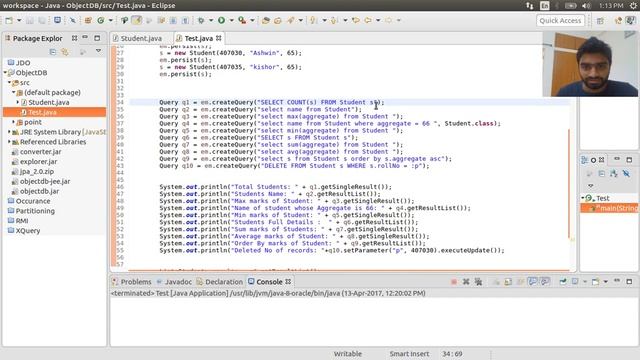Select the Occurance project
Image resolution: width=640 pixels, height=360 pixels.
point(29,201)
